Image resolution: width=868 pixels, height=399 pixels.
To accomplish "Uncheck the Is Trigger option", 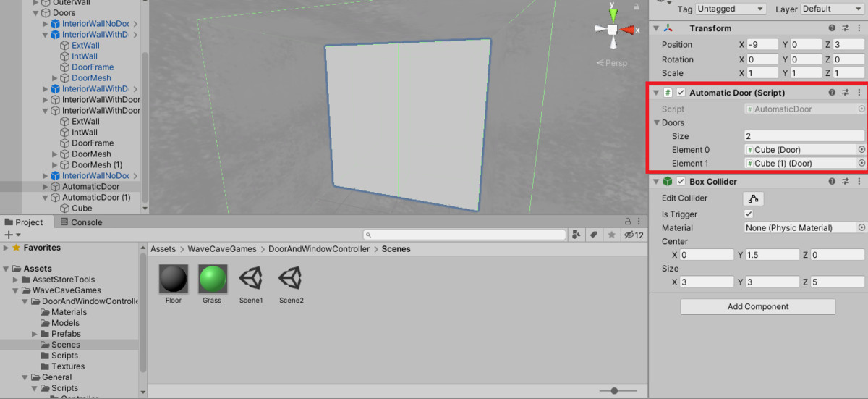I will tap(749, 214).
